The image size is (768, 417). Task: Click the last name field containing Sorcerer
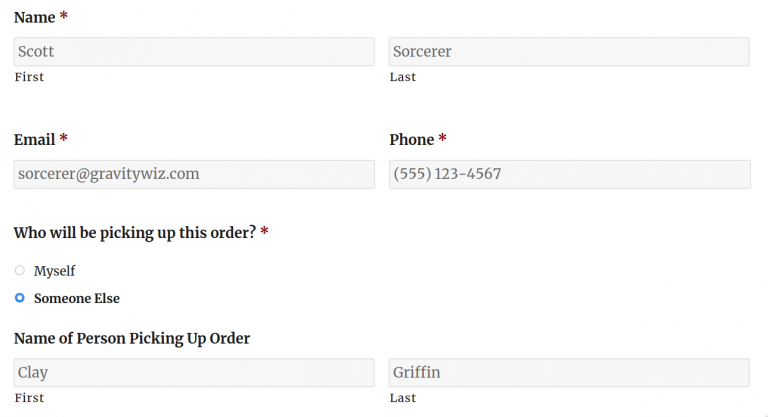point(569,52)
